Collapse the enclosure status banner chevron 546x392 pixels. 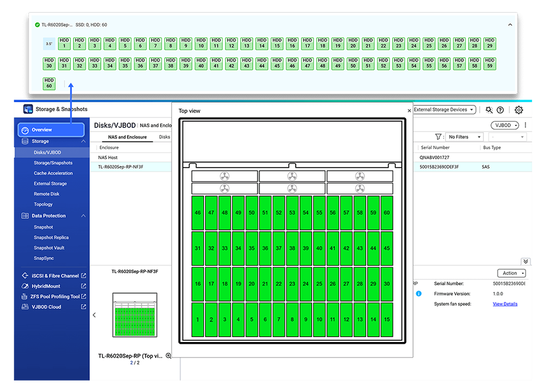pos(510,24)
